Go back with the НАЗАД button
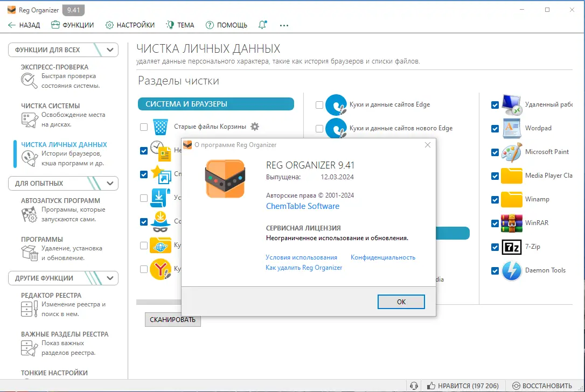 pos(24,25)
